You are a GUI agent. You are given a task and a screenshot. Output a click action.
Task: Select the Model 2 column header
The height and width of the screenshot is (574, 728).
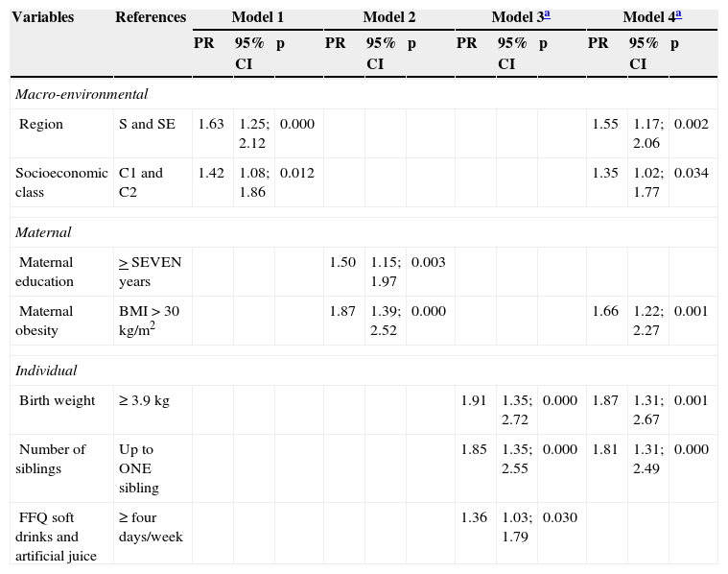click(387, 17)
